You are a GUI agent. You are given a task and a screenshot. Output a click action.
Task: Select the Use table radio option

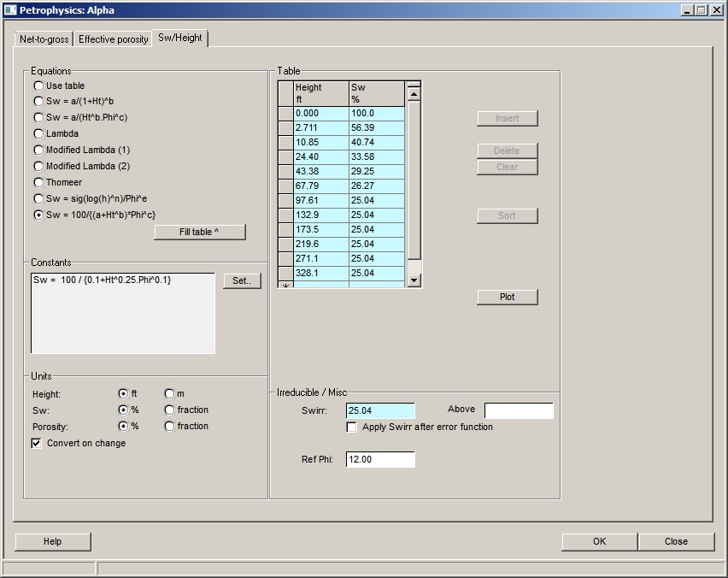pos(38,86)
